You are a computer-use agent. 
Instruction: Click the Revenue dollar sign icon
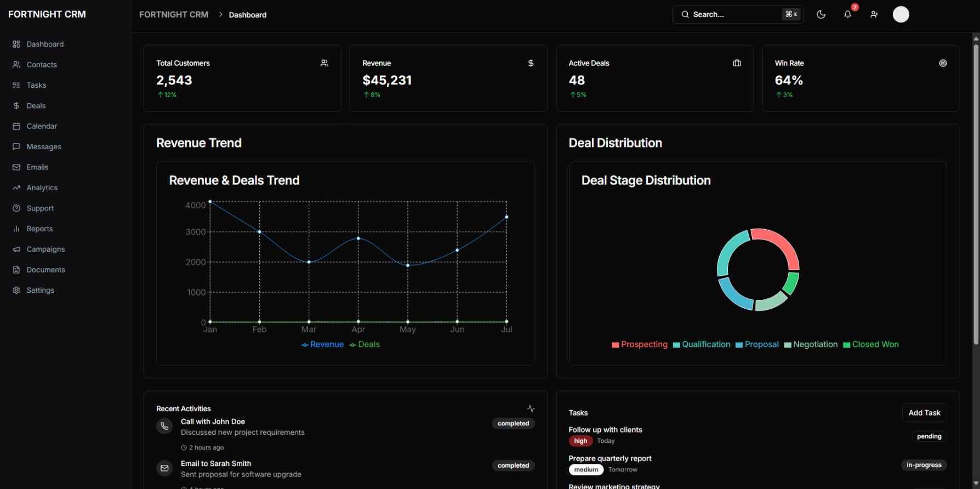[531, 64]
